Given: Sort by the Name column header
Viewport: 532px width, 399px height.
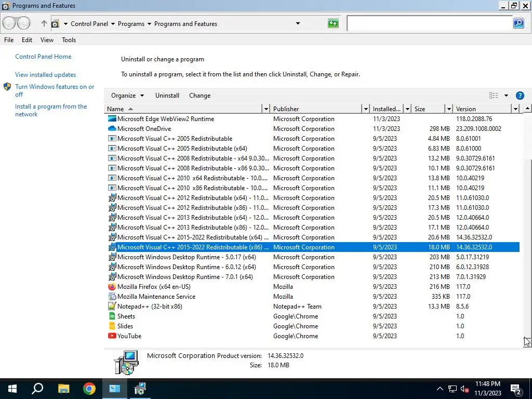Looking at the screenshot, I should 183,109.
